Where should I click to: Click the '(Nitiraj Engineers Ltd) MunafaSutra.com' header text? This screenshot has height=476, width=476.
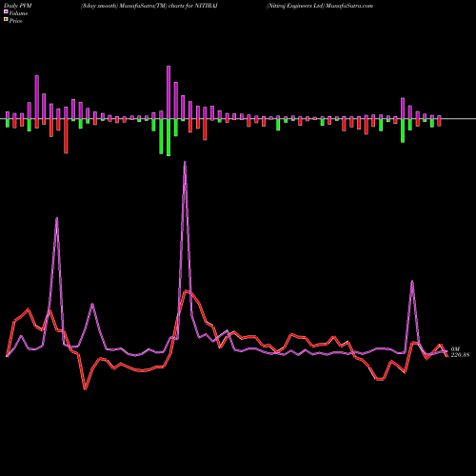click(320, 6)
